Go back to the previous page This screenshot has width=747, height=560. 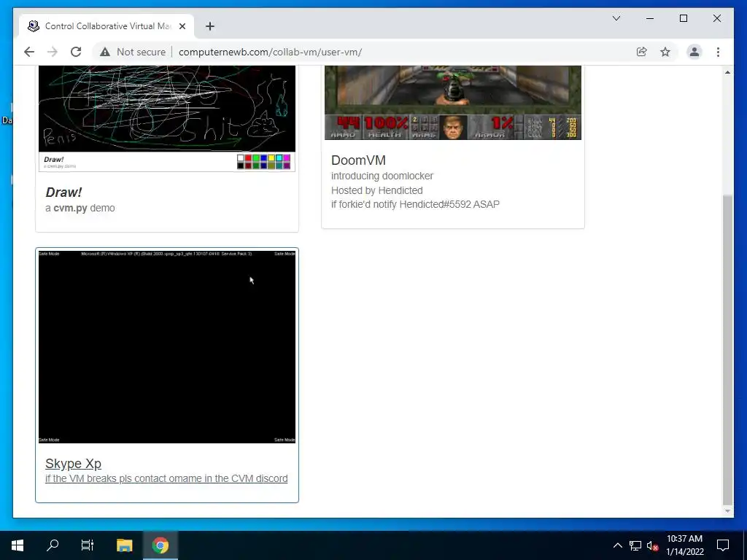(29, 52)
